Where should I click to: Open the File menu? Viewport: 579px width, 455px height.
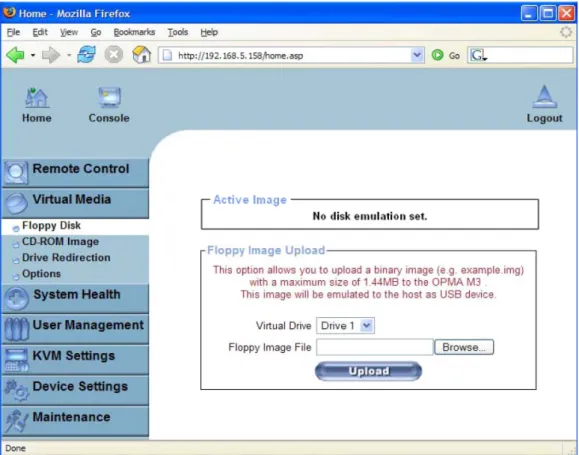click(13, 32)
